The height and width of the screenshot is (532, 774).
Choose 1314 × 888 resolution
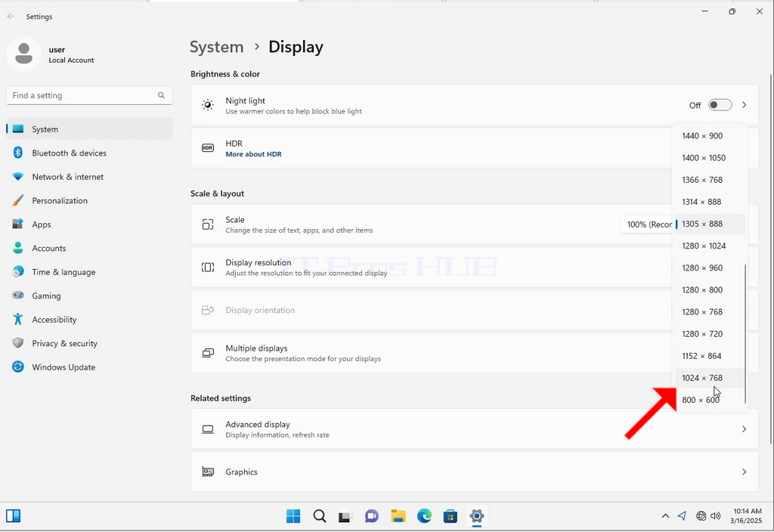(x=710, y=202)
